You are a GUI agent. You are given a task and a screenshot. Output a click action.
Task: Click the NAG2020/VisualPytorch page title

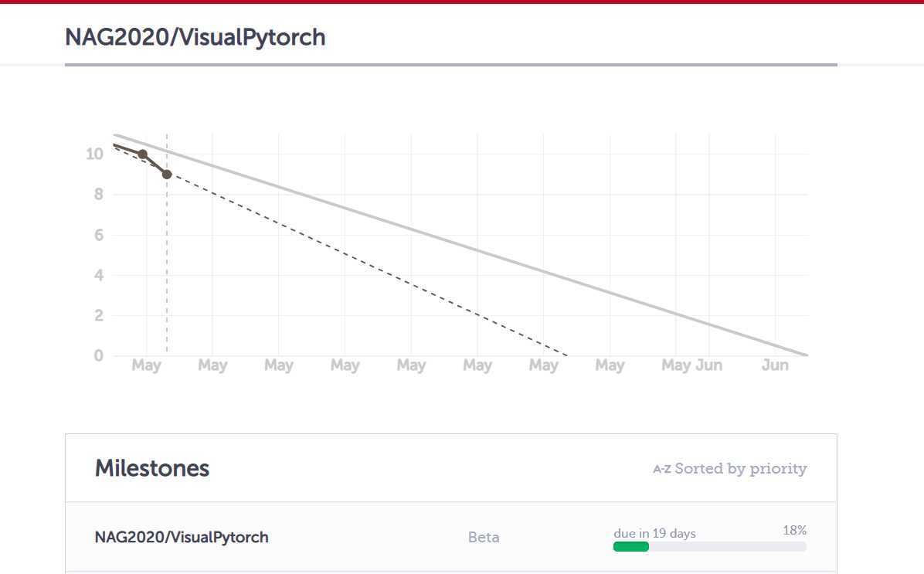coord(195,37)
